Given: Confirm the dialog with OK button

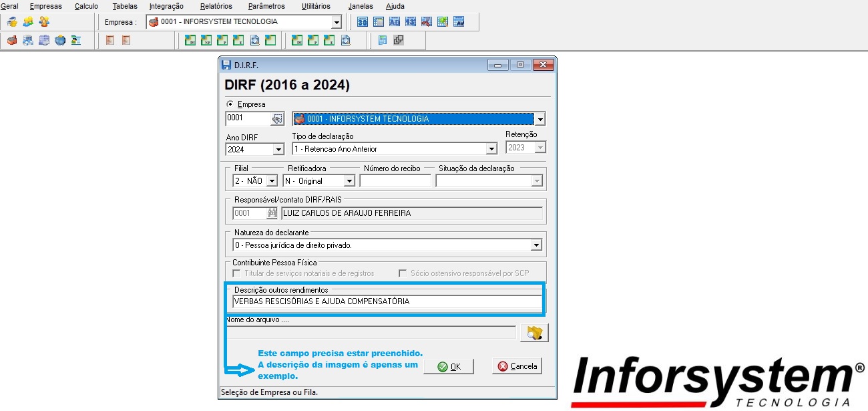Looking at the screenshot, I should [x=449, y=366].
